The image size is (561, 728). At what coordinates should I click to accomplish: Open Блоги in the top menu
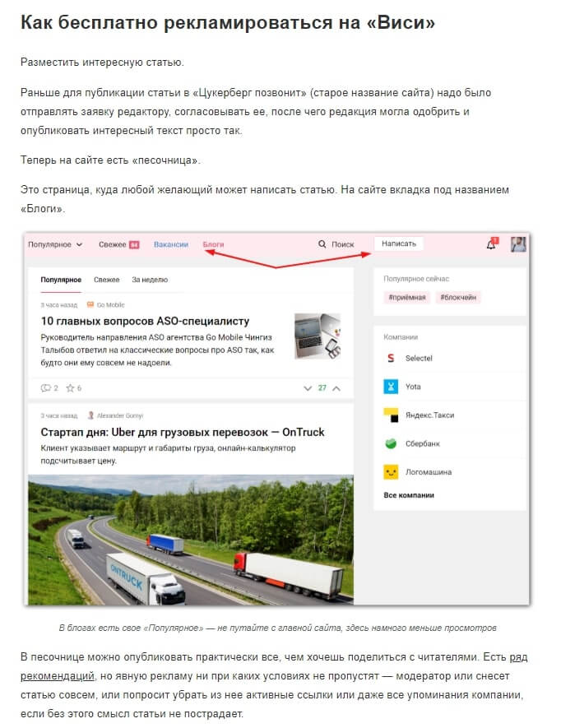coord(213,244)
